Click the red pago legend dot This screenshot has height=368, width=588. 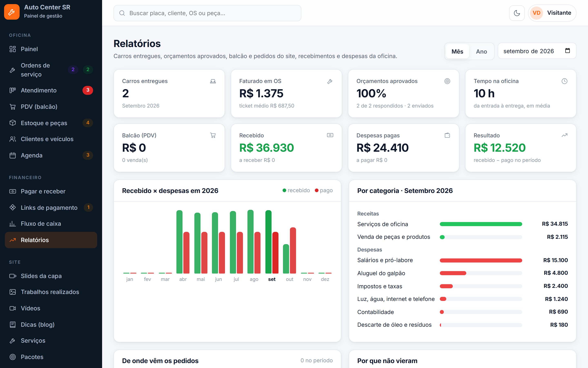pos(317,190)
